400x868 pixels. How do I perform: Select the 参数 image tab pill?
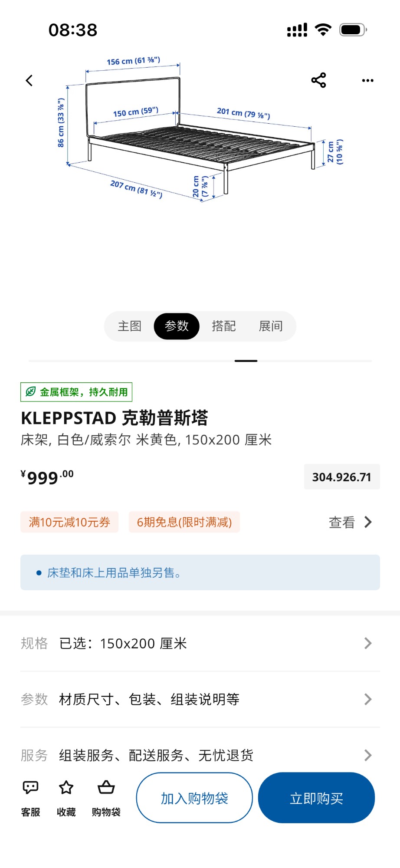tap(177, 326)
